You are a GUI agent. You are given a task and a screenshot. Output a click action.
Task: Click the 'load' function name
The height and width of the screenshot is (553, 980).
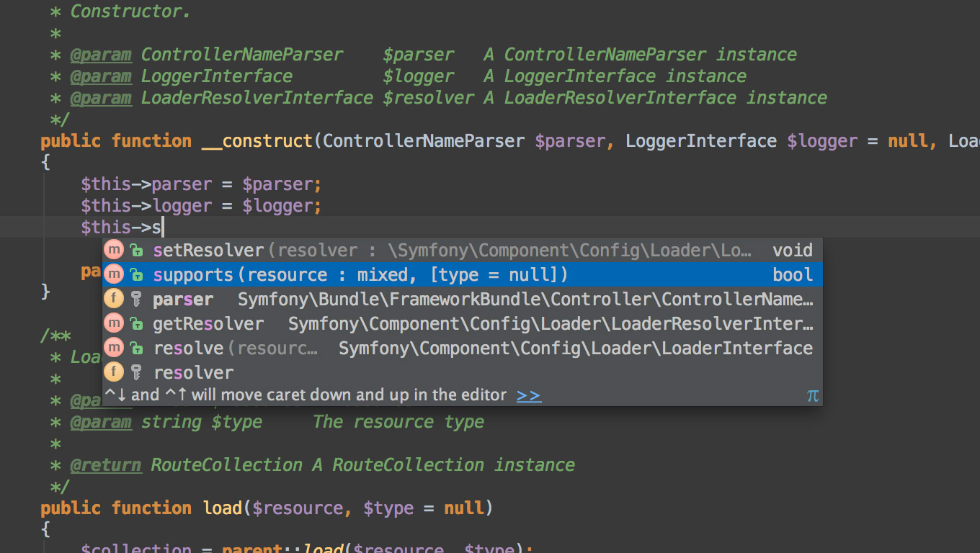(x=222, y=508)
